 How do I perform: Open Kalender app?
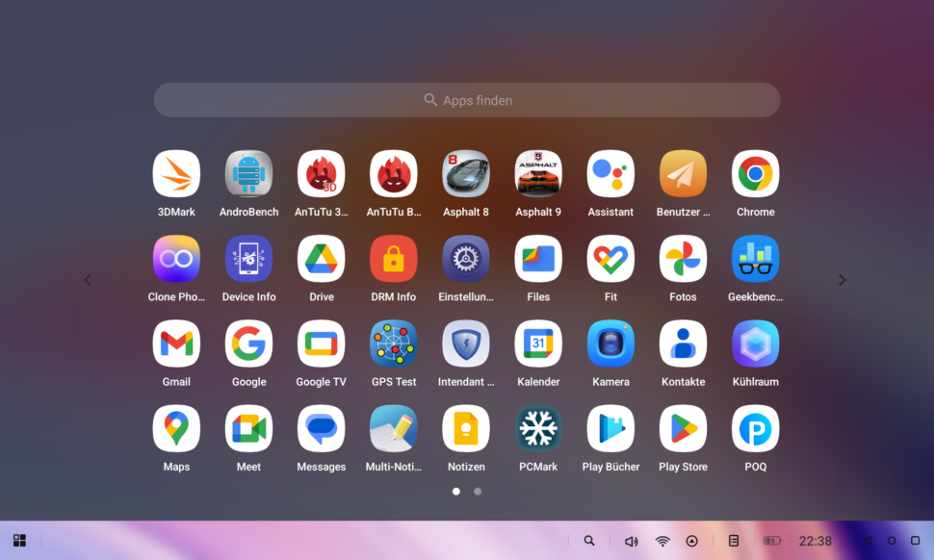(538, 344)
